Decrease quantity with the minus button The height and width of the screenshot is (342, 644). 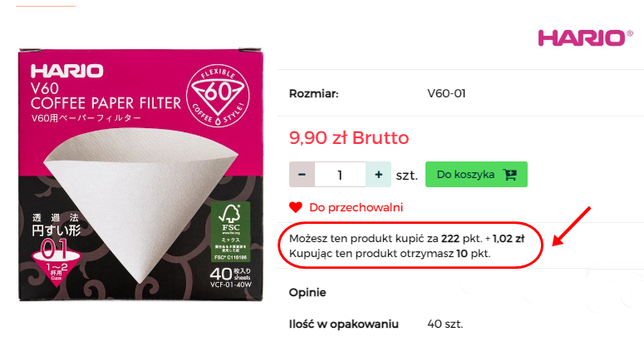coord(302,174)
